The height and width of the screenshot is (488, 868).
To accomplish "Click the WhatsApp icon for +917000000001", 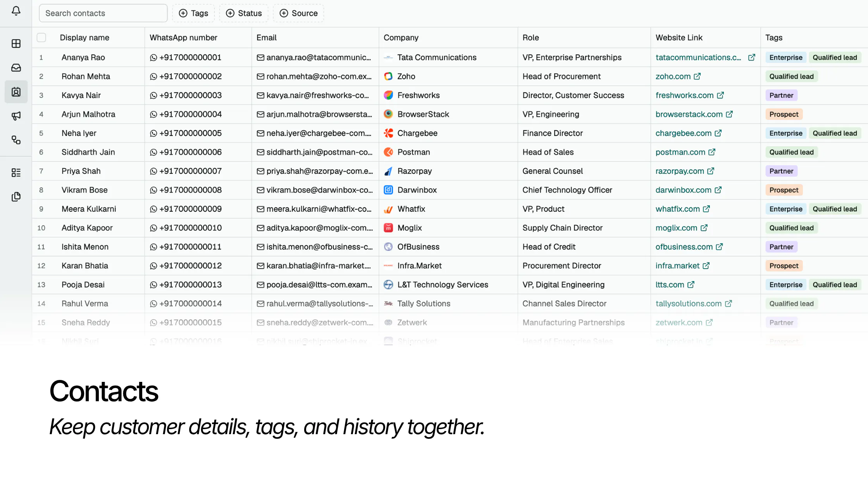I will click(153, 57).
